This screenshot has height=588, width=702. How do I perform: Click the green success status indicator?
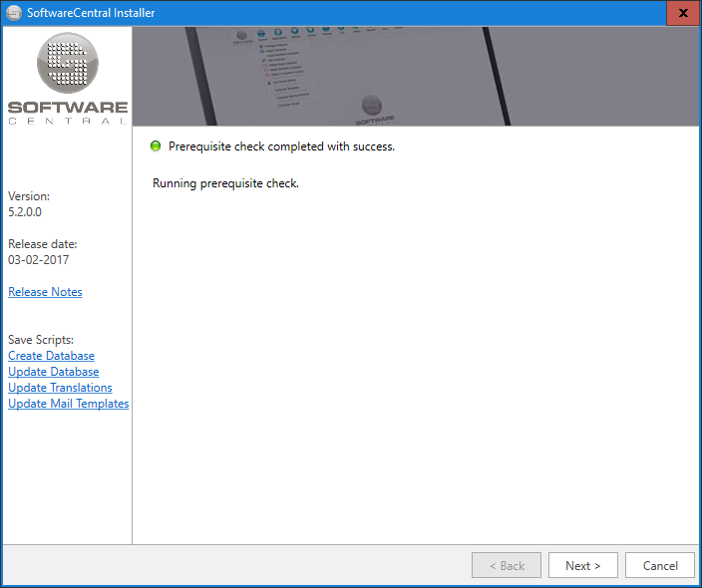click(x=156, y=147)
